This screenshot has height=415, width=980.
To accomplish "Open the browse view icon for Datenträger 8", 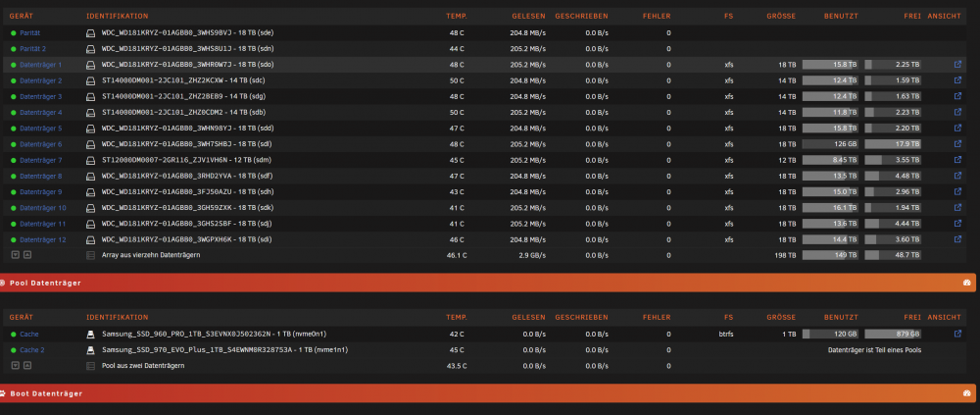I will (957, 176).
